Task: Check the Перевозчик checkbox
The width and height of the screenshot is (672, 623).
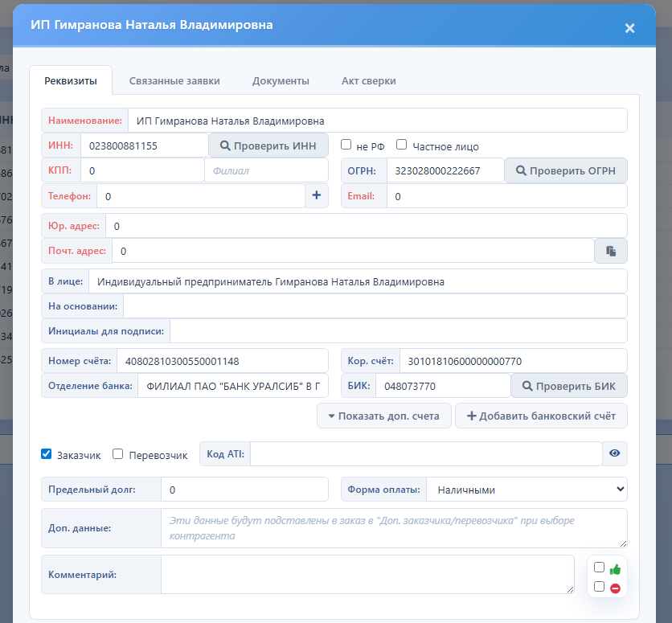Action: [118, 453]
